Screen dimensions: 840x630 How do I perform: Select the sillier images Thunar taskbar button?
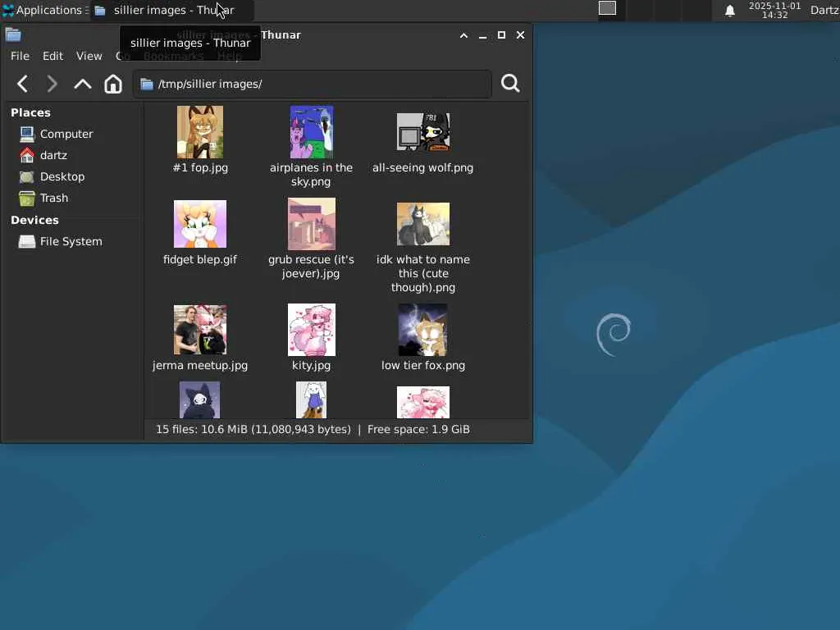pos(164,10)
